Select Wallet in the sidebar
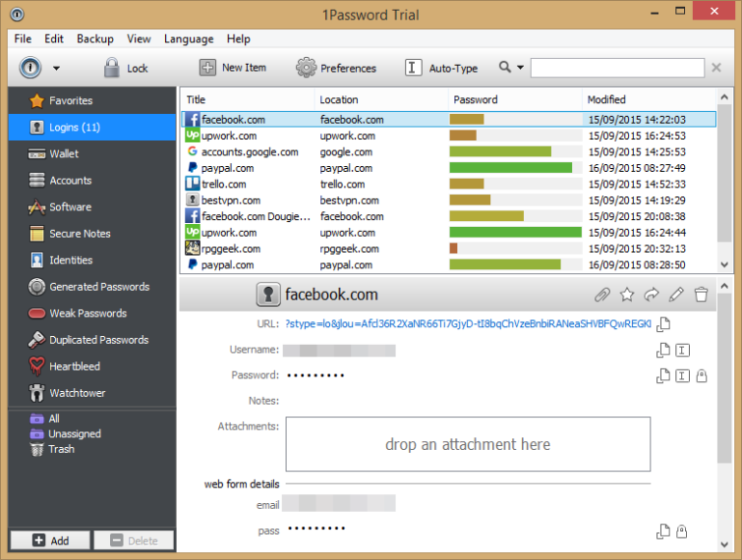Image resolution: width=742 pixels, height=560 pixels. (91, 153)
